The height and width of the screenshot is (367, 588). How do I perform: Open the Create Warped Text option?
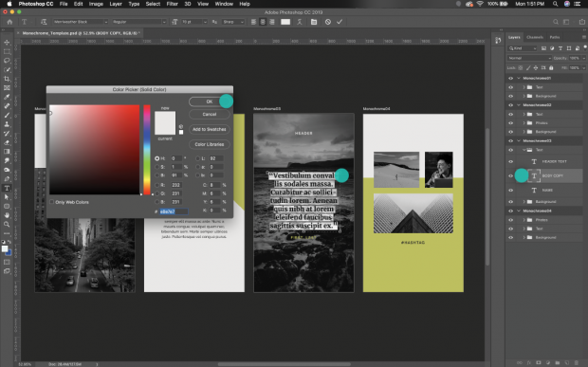[x=300, y=22]
